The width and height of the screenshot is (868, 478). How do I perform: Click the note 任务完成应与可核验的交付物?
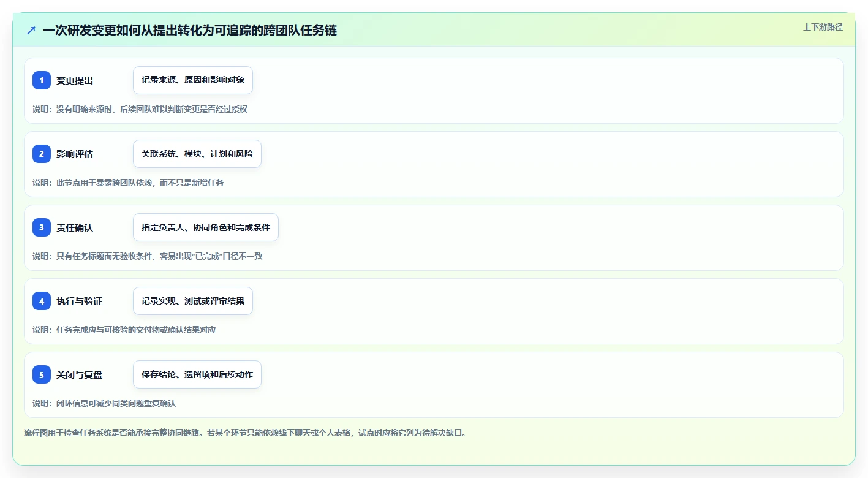click(124, 330)
